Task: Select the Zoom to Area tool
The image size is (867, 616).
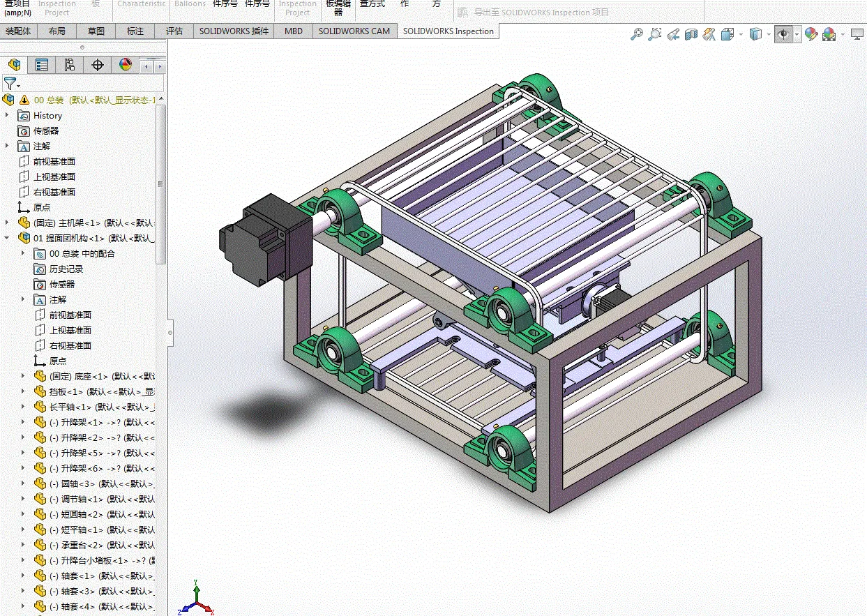Action: pos(654,34)
